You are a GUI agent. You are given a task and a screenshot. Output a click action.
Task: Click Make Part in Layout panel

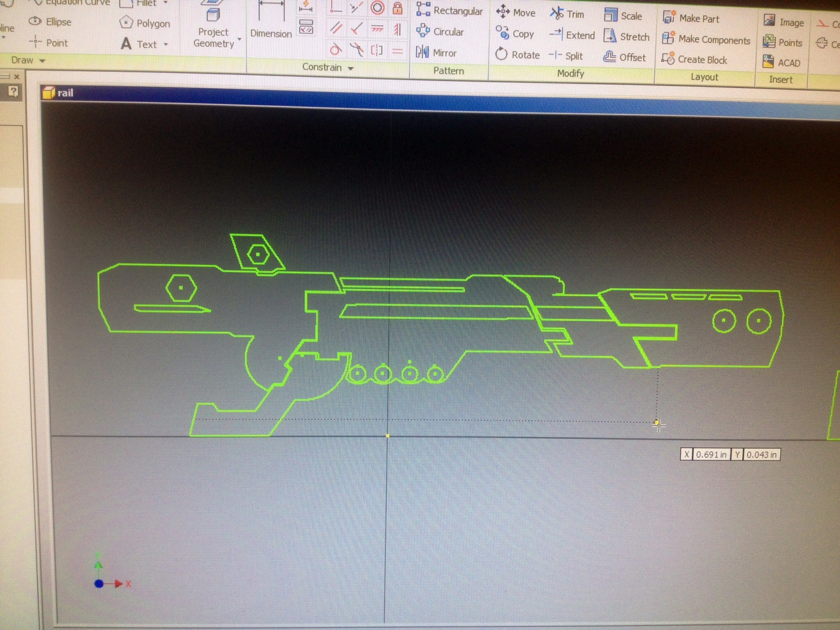click(690, 18)
